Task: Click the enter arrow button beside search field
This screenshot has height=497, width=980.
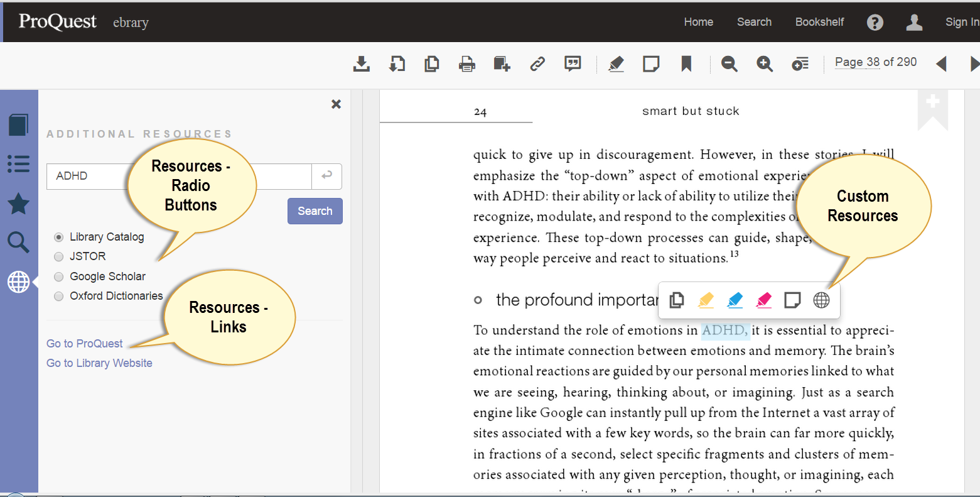Action: click(326, 176)
